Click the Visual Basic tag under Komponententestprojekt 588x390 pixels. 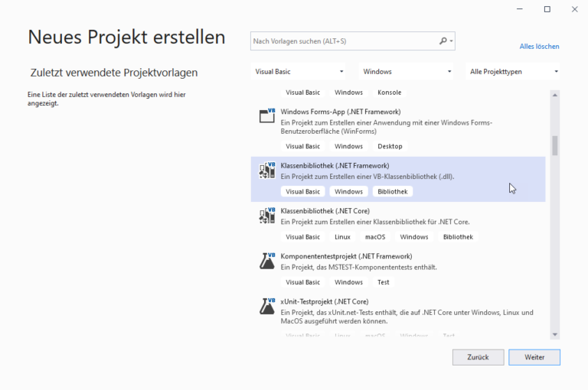(x=302, y=282)
